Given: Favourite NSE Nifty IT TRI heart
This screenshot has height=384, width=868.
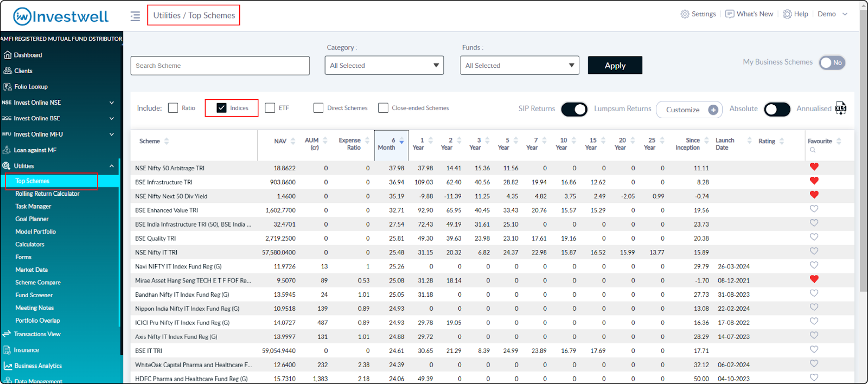Looking at the screenshot, I should coord(814,252).
